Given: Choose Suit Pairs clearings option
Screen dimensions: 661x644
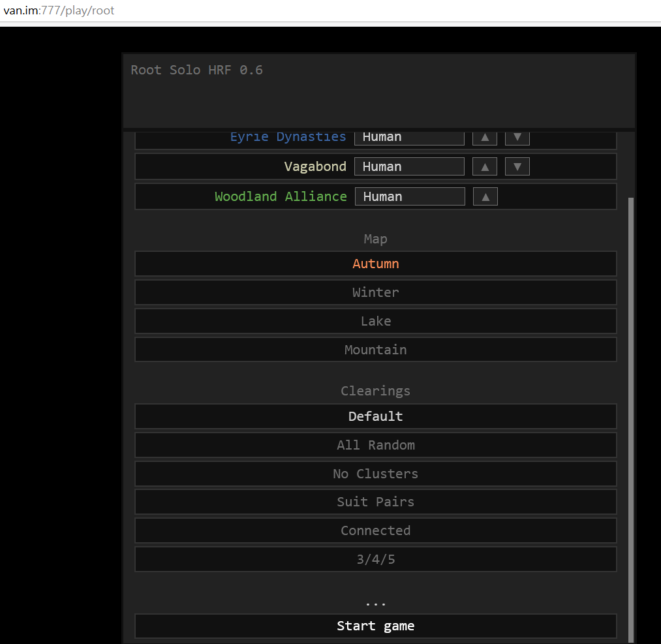Looking at the screenshot, I should click(x=376, y=502).
